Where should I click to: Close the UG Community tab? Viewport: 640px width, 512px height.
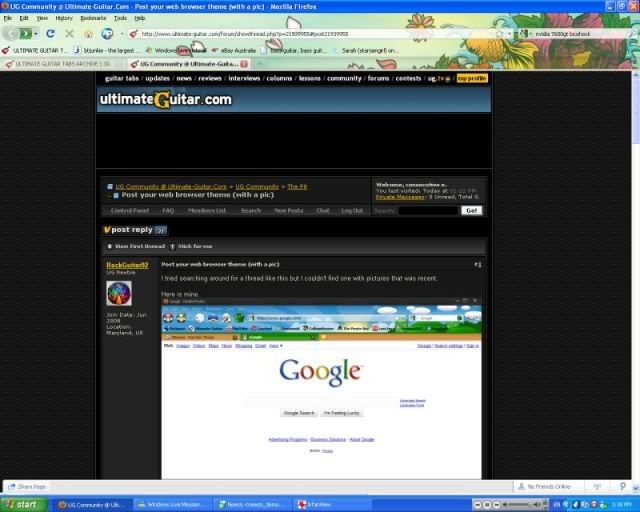click(244, 64)
